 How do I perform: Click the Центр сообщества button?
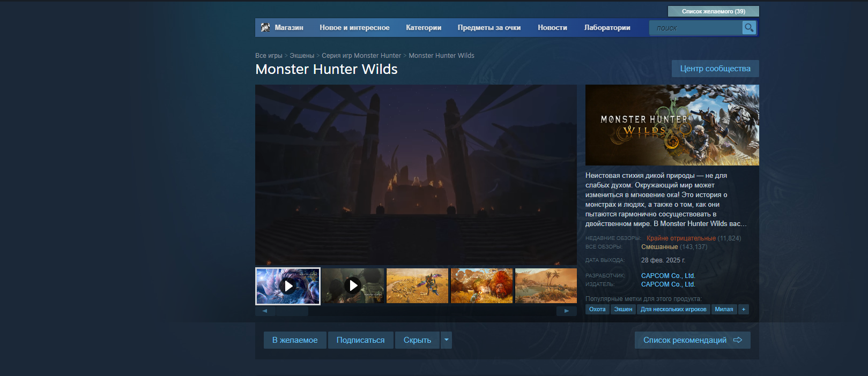click(715, 69)
